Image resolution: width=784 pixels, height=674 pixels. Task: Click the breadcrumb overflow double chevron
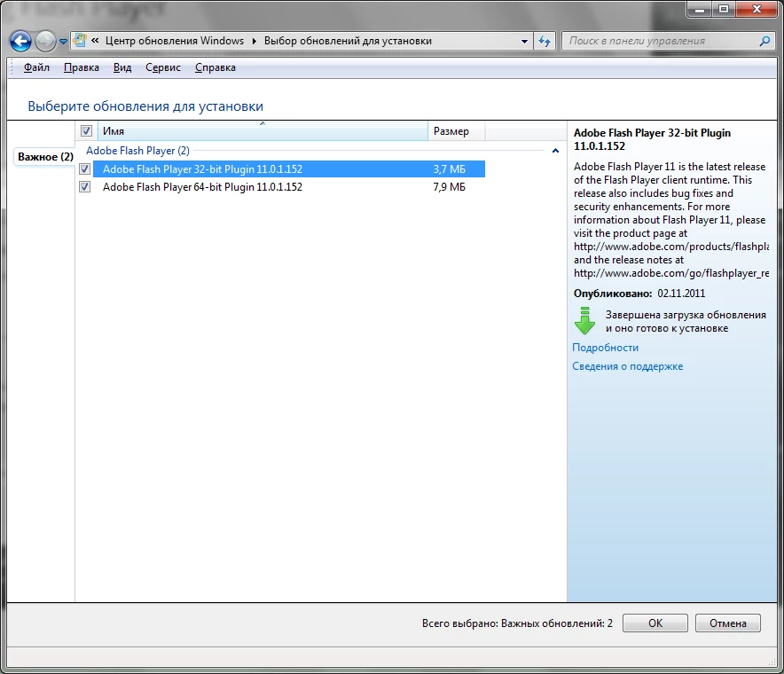pyautogui.click(x=95, y=41)
